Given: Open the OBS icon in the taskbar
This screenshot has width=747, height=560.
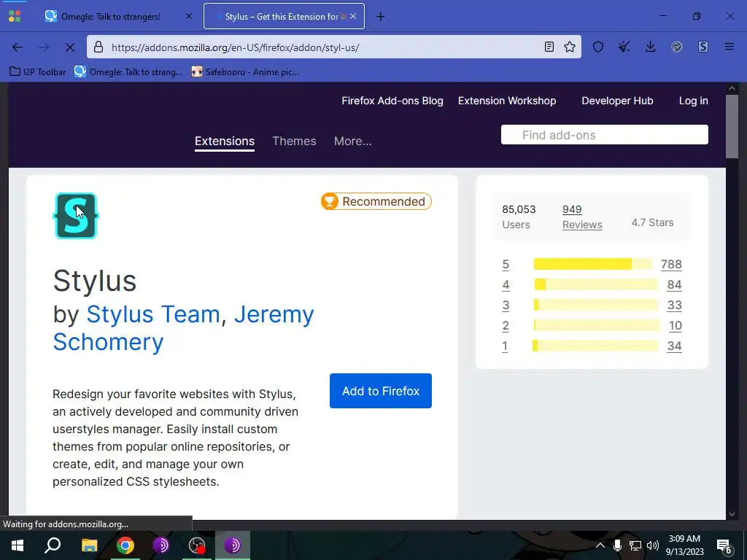Looking at the screenshot, I should (197, 545).
